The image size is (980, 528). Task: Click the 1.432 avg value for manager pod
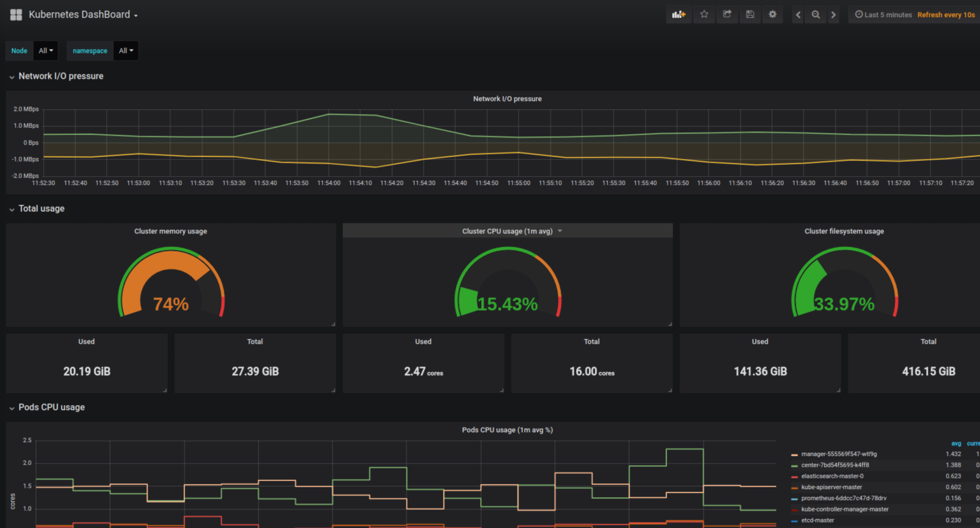tap(953, 454)
